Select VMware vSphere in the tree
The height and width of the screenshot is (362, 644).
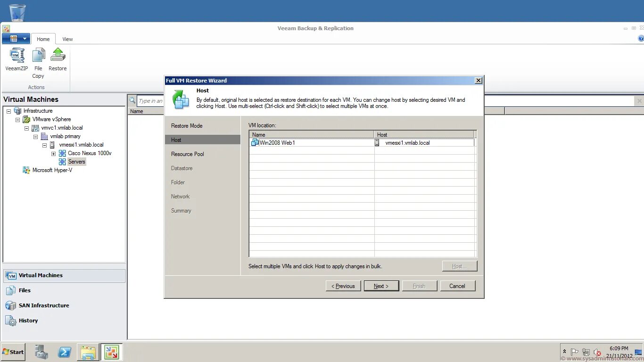(x=52, y=119)
